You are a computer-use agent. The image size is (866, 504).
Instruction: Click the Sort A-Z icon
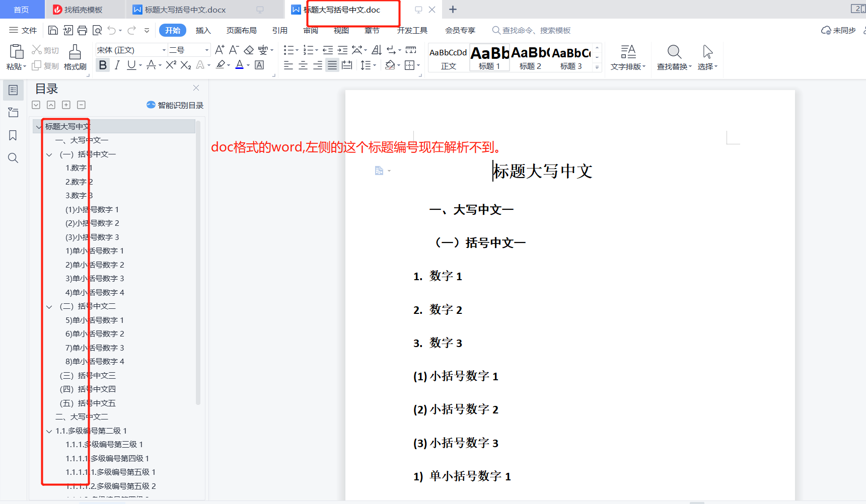pos(377,50)
